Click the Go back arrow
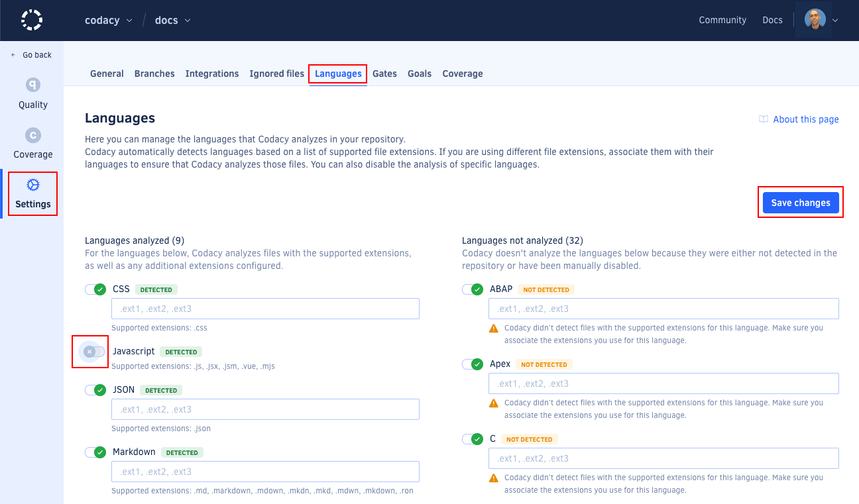Viewport: 859px width, 504px height. click(x=13, y=55)
